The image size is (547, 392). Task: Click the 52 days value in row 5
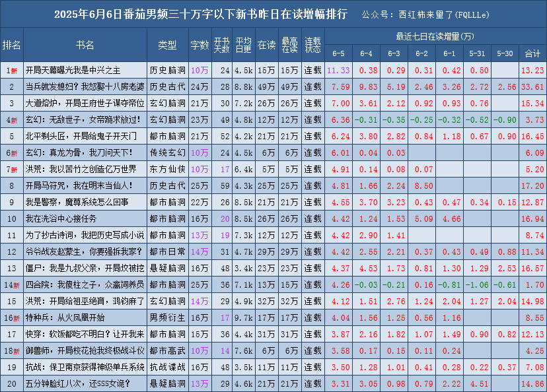coord(225,136)
